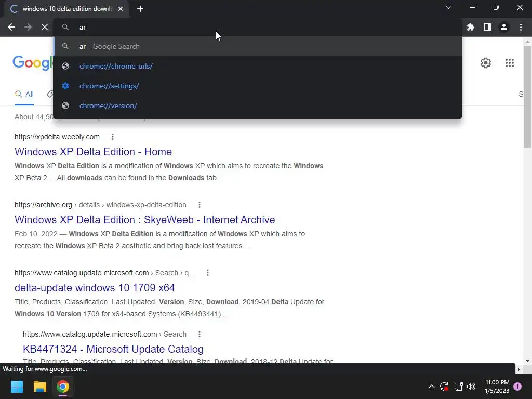Viewport: 532px width, 399px height.
Task: Open a new tab with plus button
Action: click(140, 9)
